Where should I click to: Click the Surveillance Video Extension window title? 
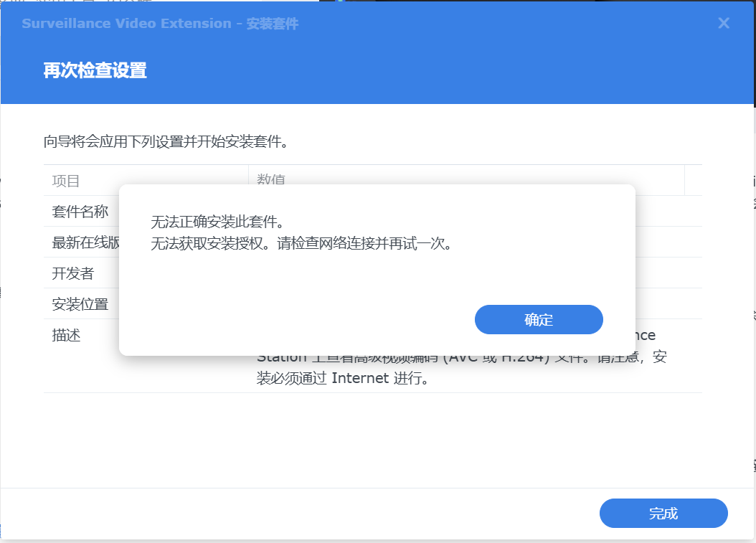(160, 23)
